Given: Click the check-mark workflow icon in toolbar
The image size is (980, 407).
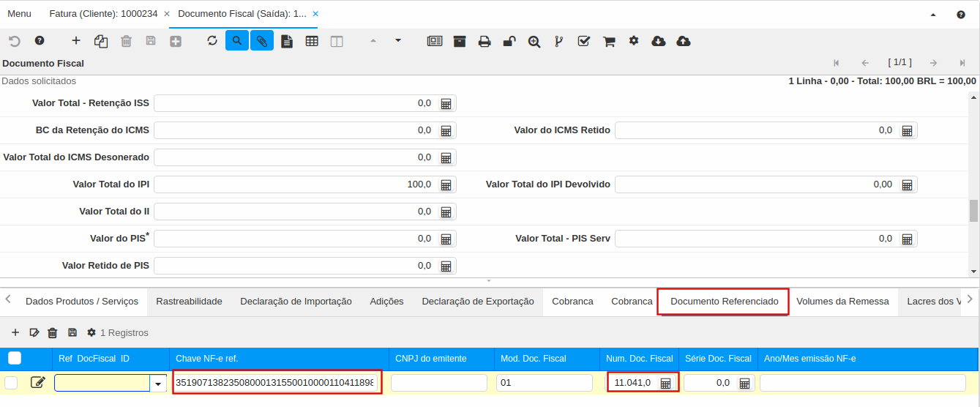Looking at the screenshot, I should pos(584,41).
